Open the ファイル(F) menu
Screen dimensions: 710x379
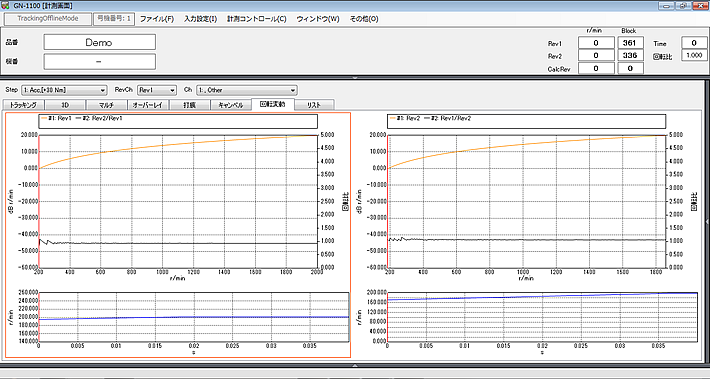pyautogui.click(x=157, y=19)
